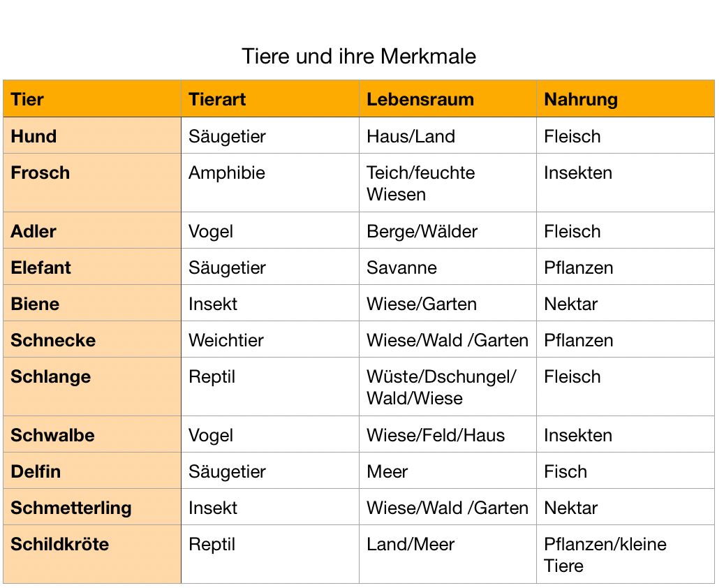Click the 'Wiese/Feld/Haus' cell

[448, 435]
